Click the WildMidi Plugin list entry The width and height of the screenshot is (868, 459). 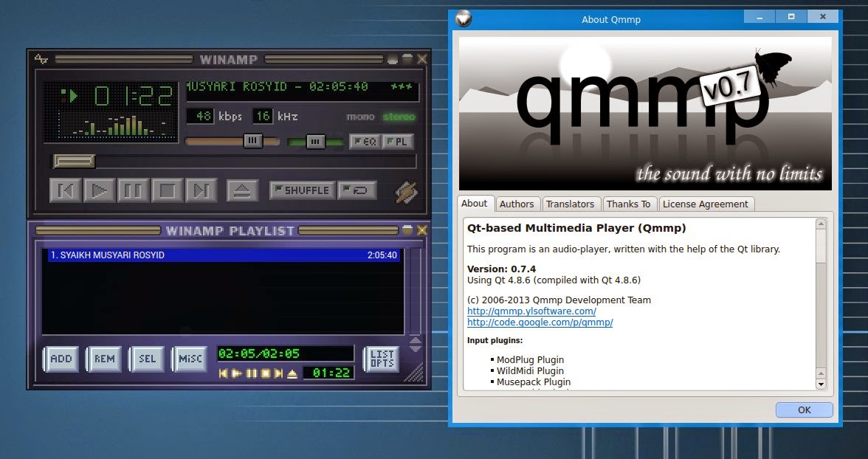coord(530,371)
